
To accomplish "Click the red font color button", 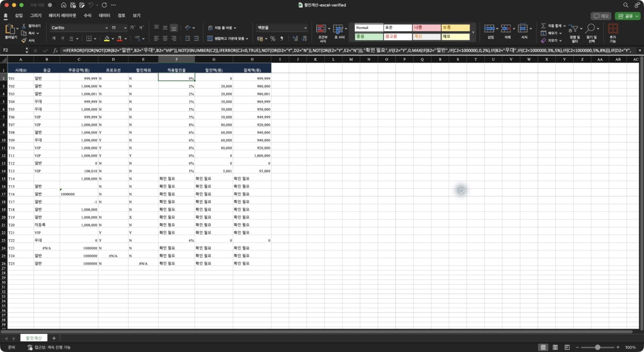I will (x=119, y=39).
